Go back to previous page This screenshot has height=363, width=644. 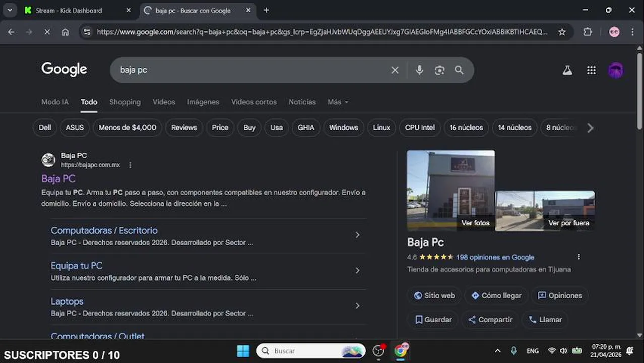tap(11, 32)
